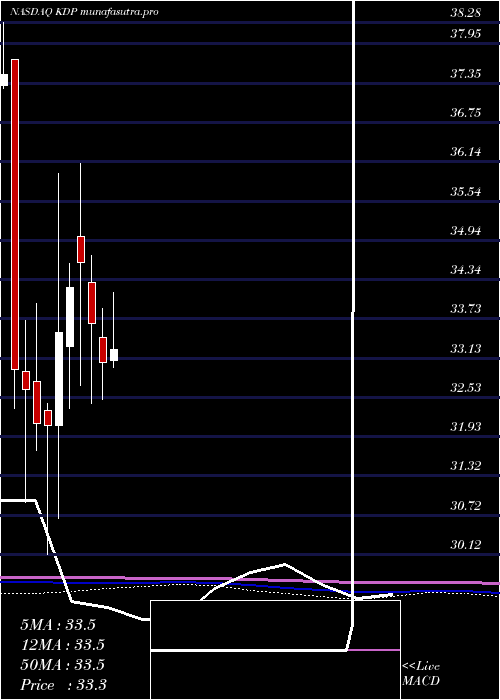Click the 50MA : 33.5 readout
The image size is (500, 700).
[x=62, y=665]
